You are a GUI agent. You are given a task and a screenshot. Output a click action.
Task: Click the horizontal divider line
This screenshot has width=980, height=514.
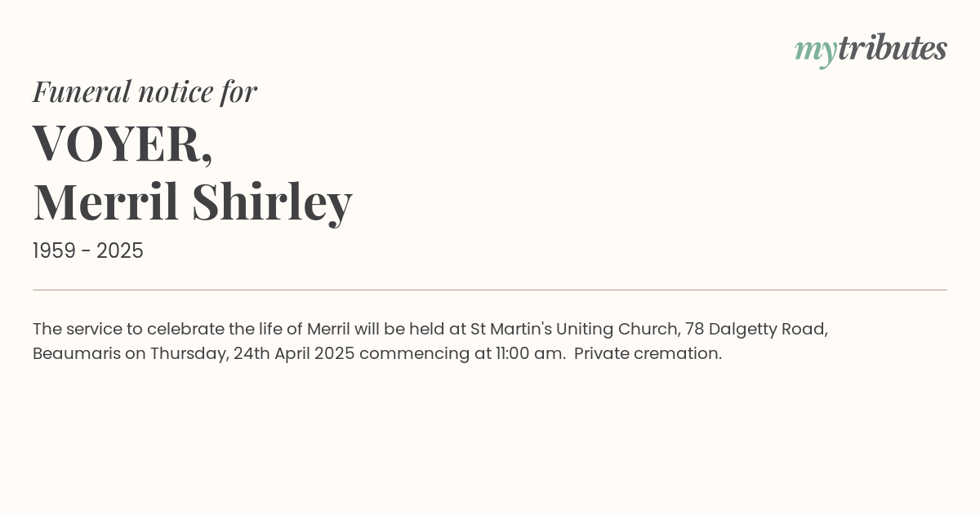point(490,290)
